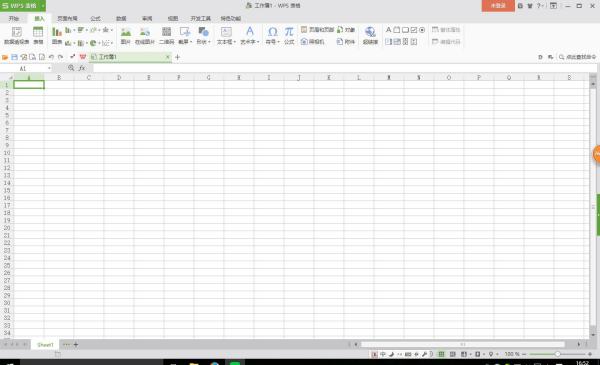The height and width of the screenshot is (365, 600).
Task: Click the orange 未登录 login button
Action: point(498,6)
